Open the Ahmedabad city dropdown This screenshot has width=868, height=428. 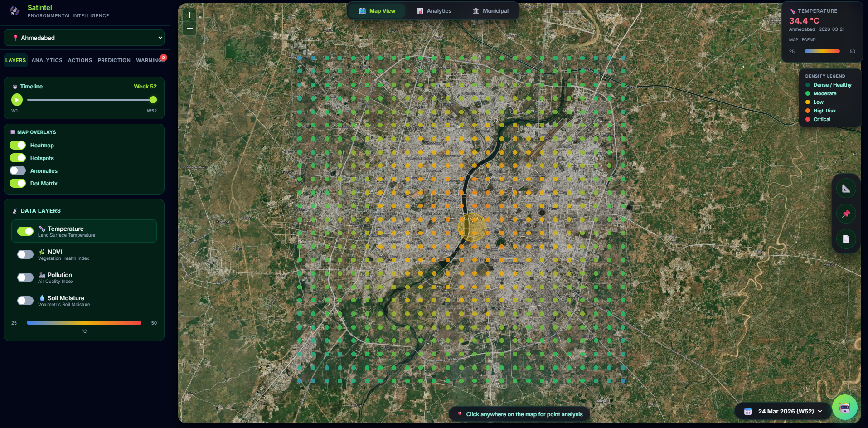pyautogui.click(x=84, y=38)
